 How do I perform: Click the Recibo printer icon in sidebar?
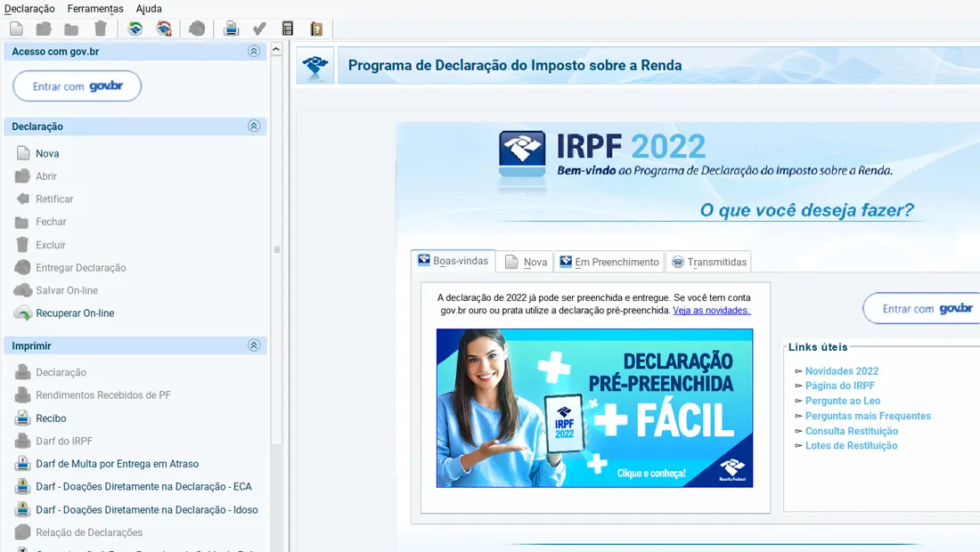pos(22,418)
